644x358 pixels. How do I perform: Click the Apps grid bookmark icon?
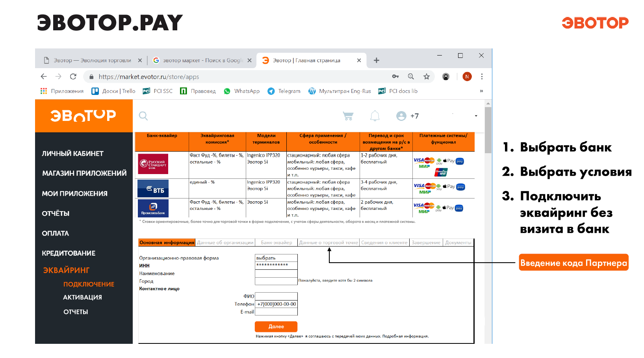pyautogui.click(x=44, y=91)
